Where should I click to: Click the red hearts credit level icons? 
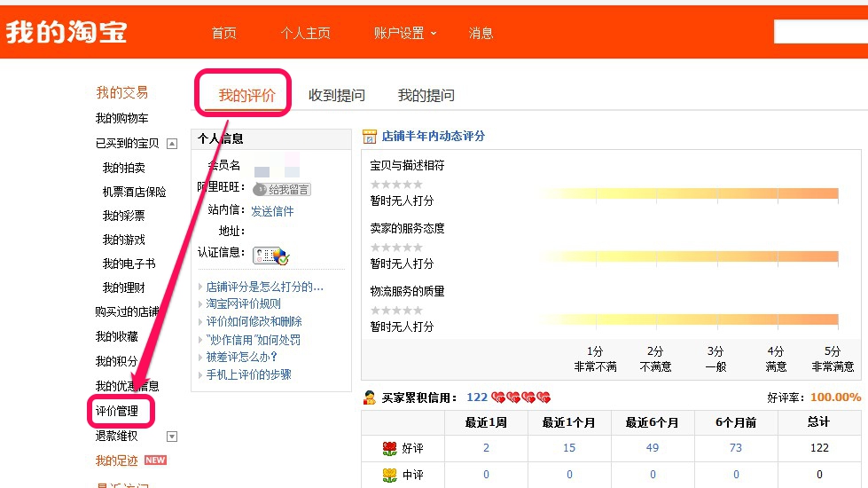tap(521, 397)
